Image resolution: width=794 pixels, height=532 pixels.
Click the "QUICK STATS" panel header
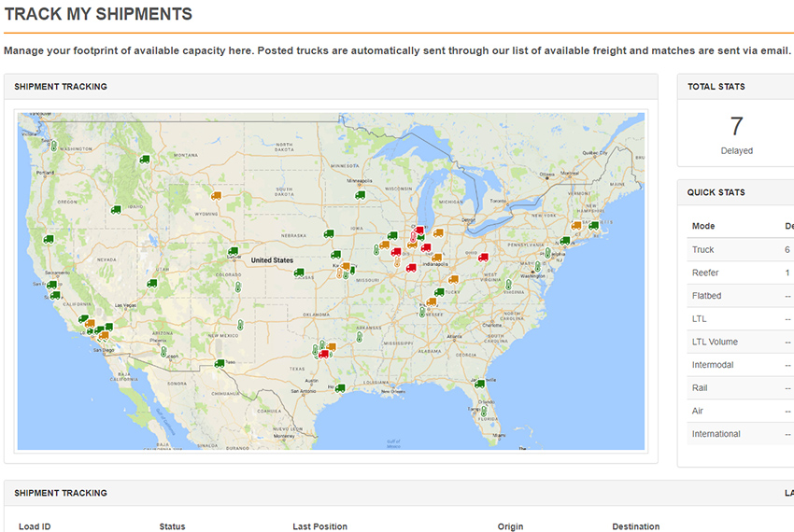[716, 192]
